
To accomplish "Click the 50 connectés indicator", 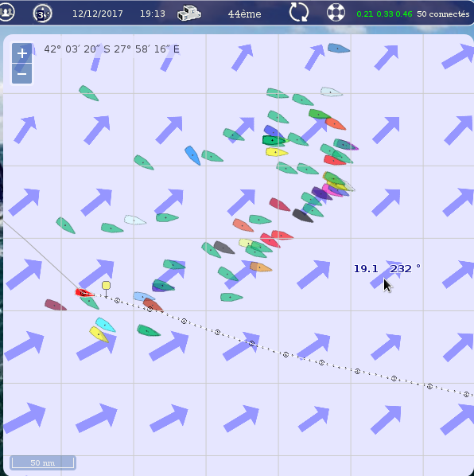I will (x=443, y=14).
